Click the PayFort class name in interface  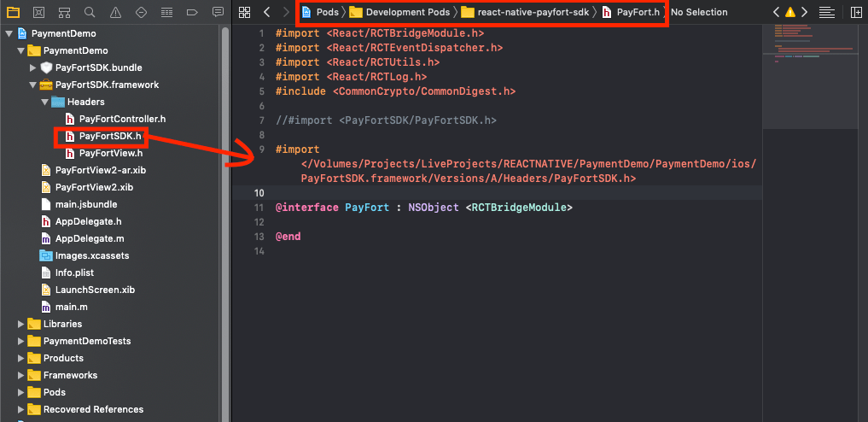pos(368,208)
